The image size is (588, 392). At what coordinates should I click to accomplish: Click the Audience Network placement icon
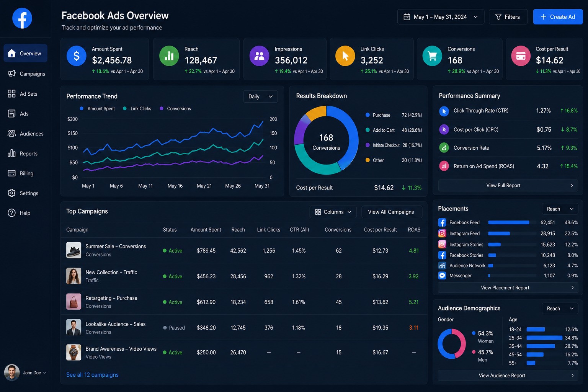pyautogui.click(x=442, y=266)
